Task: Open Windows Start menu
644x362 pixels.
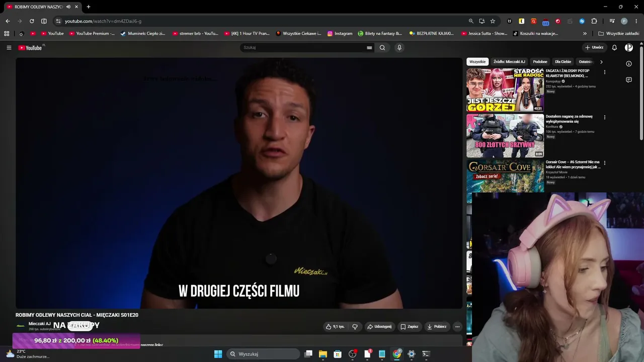Action: [218, 354]
